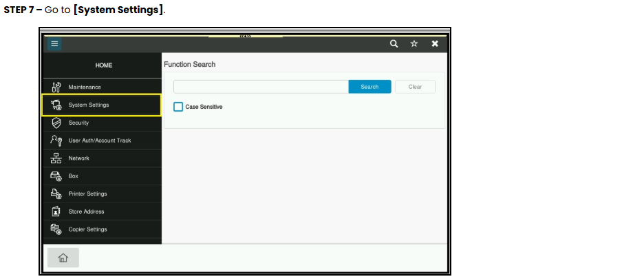Click the Store Address book icon
Viewport: 644px width, 279px height.
[x=56, y=211]
